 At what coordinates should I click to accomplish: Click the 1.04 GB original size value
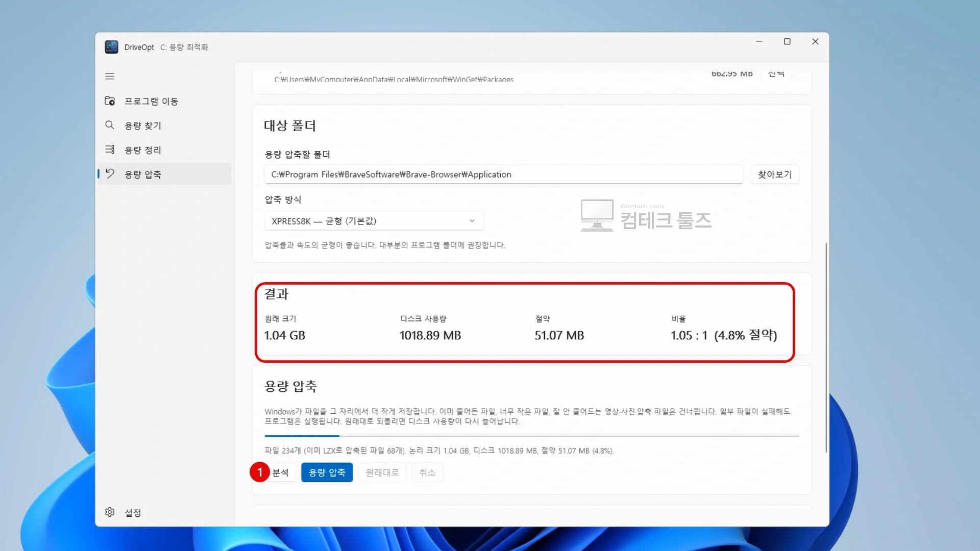[x=284, y=335]
